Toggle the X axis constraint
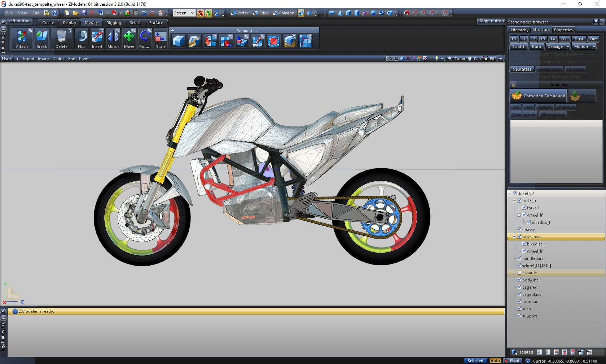This screenshot has width=606, height=364. pos(200,13)
